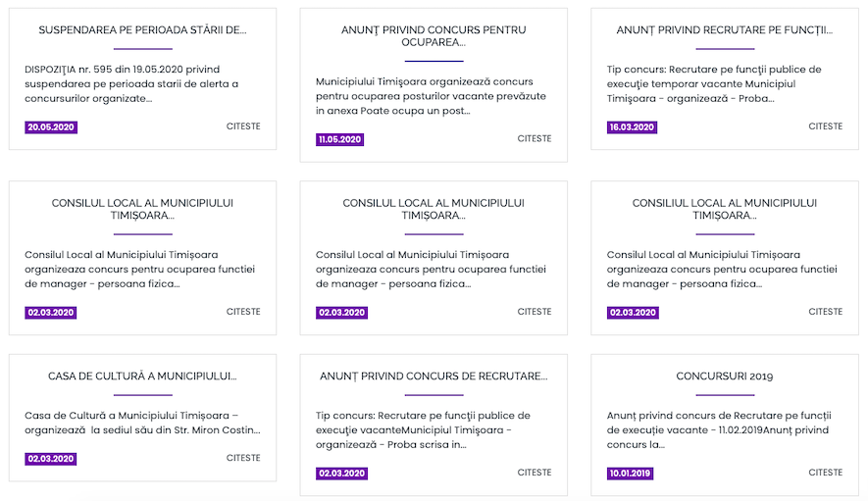
Task: Click the 20.05.2020 date badge
Action: click(x=51, y=127)
